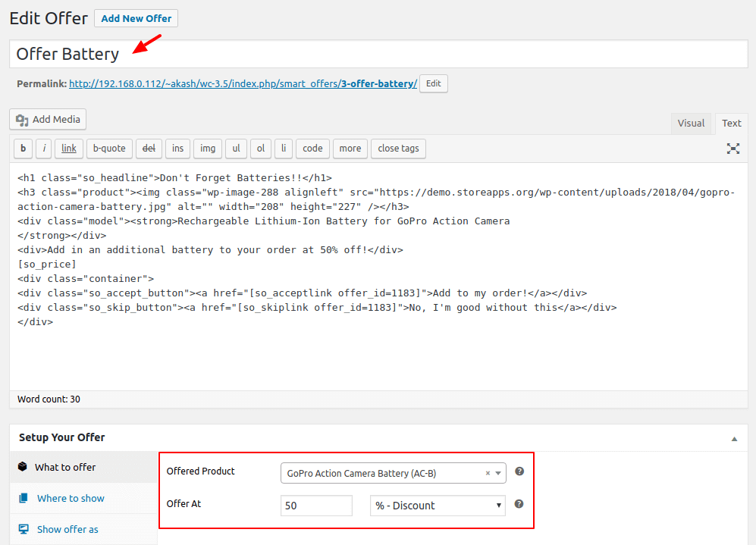The width and height of the screenshot is (756, 545).
Task: Clear the selected GoPro battery product
Action: [488, 473]
